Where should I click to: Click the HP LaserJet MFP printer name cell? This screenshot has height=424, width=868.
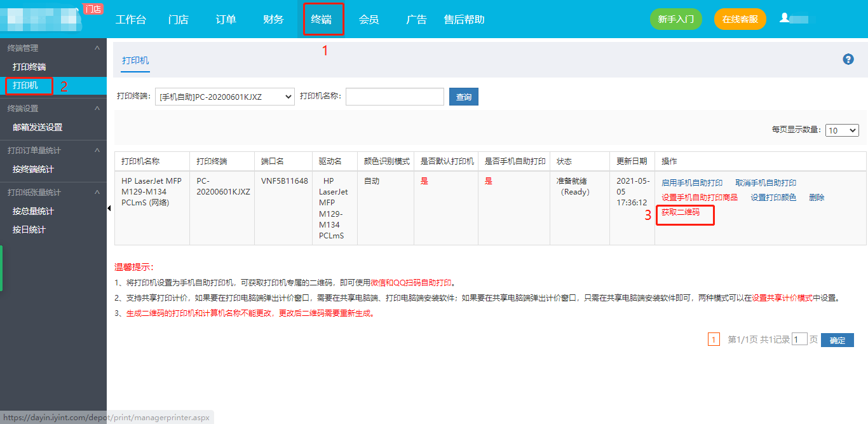[x=152, y=192]
